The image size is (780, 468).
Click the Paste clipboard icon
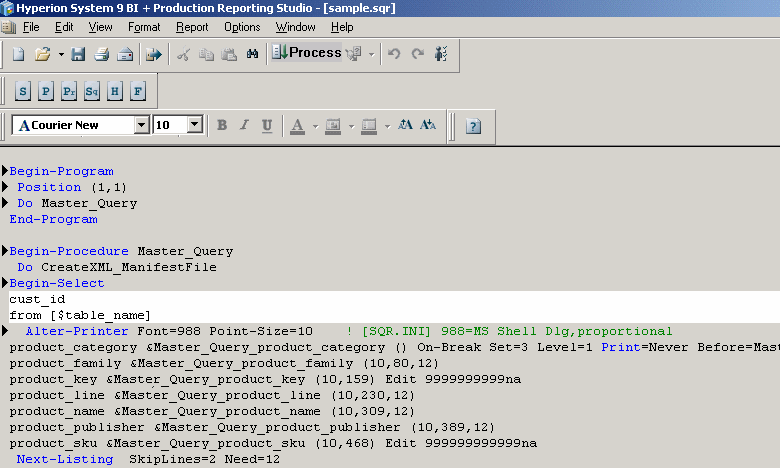pyautogui.click(x=229, y=54)
